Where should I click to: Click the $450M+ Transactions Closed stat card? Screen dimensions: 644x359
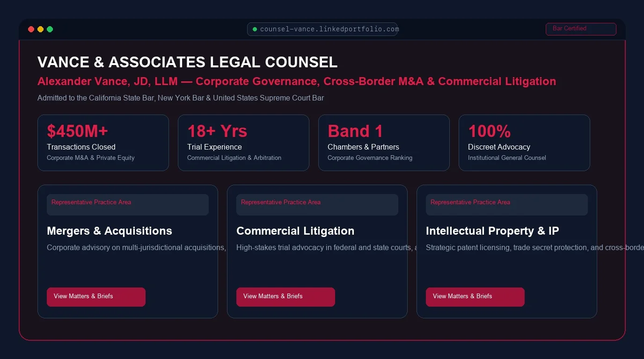103,143
